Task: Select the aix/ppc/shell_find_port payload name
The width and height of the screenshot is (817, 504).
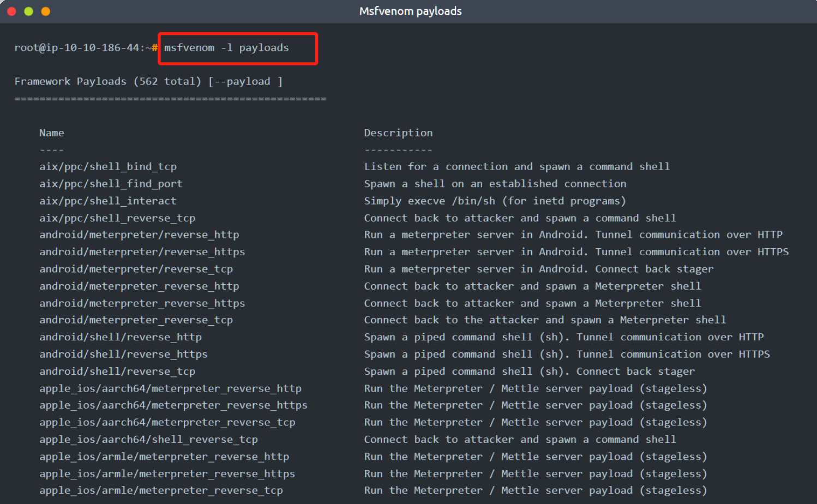Action: (x=111, y=184)
